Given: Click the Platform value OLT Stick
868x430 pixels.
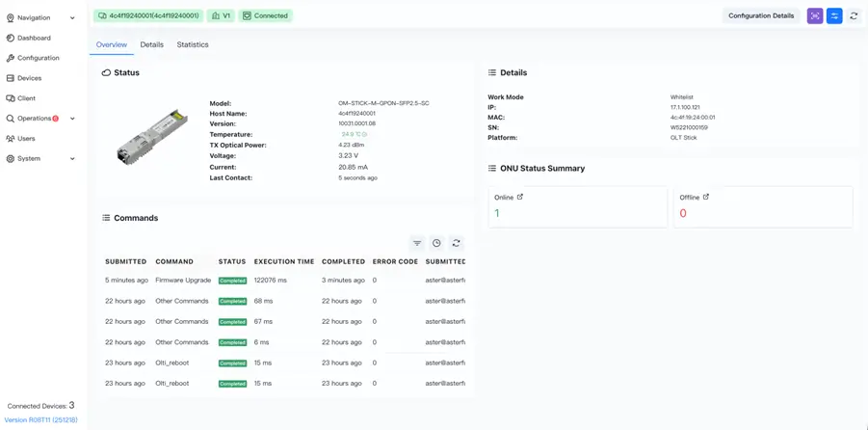Looking at the screenshot, I should pos(684,138).
